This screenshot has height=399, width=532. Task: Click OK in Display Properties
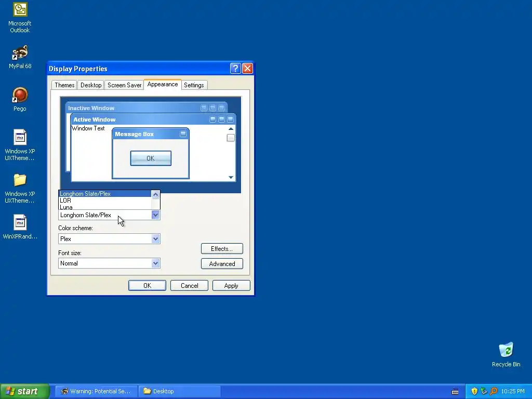pyautogui.click(x=147, y=286)
